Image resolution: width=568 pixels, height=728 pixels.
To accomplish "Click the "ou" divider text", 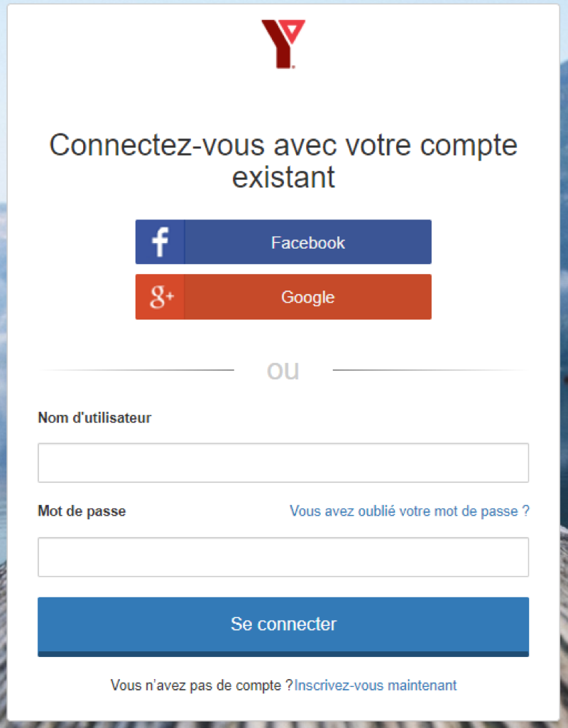I will 283,371.
